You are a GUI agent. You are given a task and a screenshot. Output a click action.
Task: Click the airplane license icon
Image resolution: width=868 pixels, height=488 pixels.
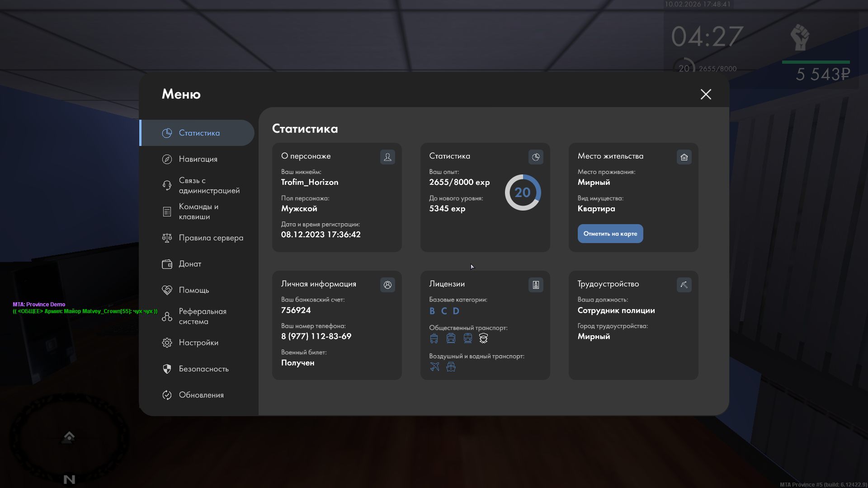click(x=434, y=366)
